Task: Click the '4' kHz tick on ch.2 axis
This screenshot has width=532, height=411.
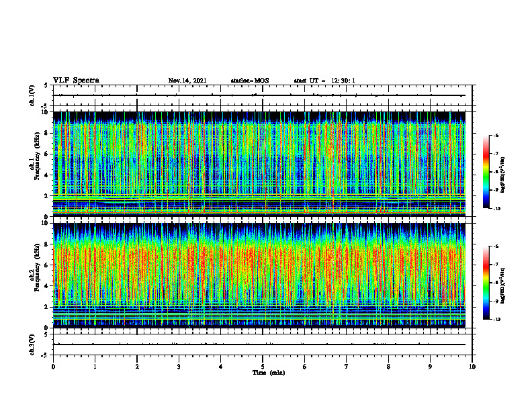Action: [47, 286]
